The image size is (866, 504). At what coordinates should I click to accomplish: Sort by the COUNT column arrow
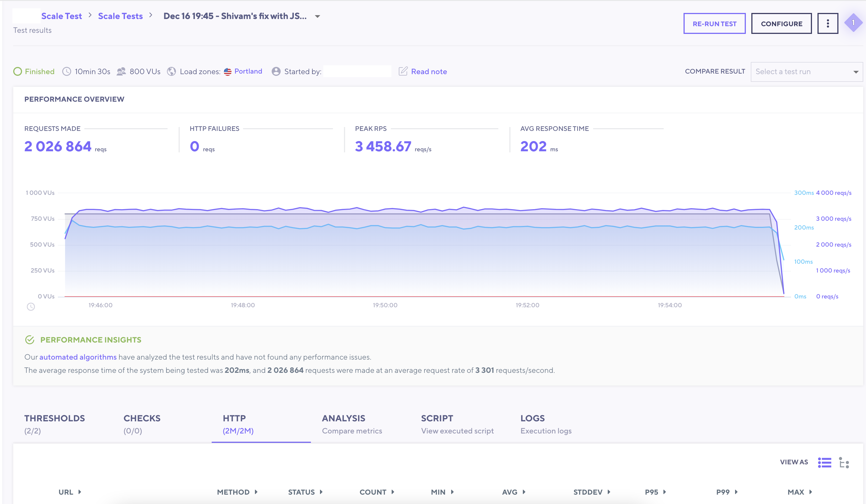[x=393, y=492]
